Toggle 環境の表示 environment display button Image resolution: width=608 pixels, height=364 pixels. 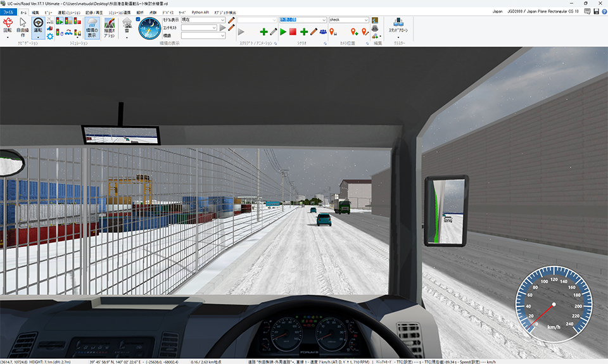click(92, 28)
